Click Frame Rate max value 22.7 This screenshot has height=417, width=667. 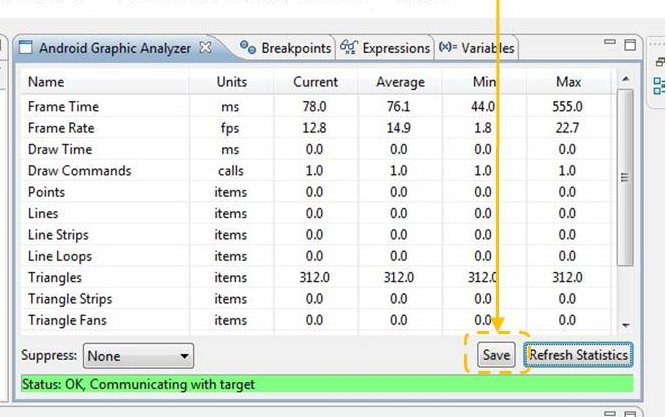point(567,128)
